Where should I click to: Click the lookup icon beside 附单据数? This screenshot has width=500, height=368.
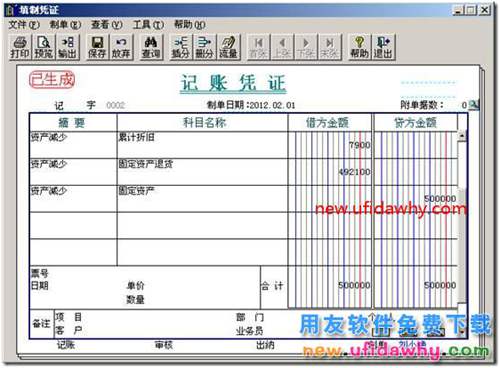(474, 105)
